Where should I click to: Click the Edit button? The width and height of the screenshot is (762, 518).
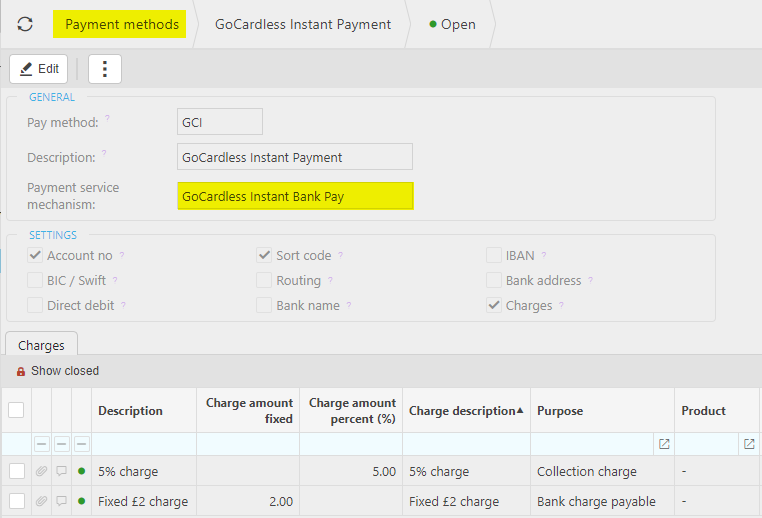[39, 69]
